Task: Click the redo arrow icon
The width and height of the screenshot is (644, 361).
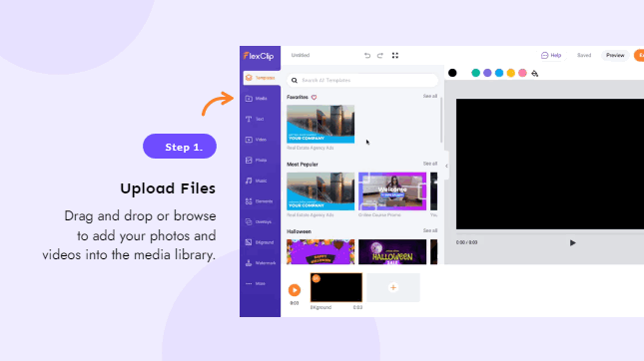Action: (x=380, y=56)
